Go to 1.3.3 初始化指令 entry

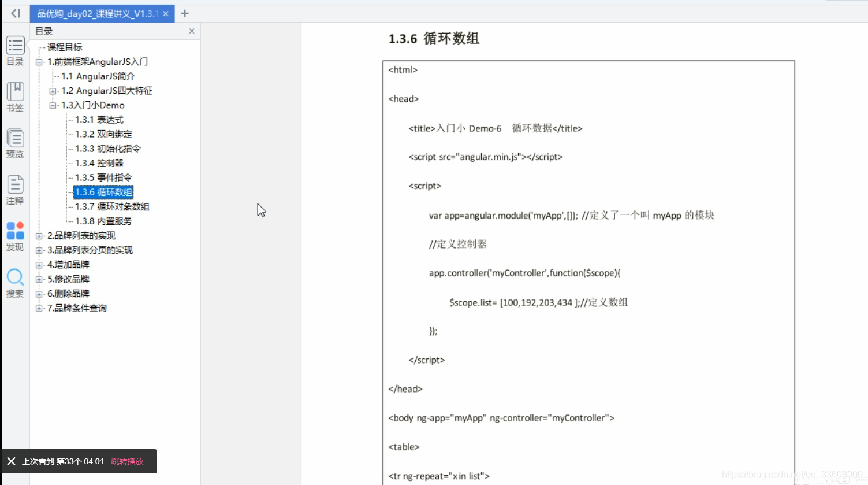pyautogui.click(x=108, y=149)
